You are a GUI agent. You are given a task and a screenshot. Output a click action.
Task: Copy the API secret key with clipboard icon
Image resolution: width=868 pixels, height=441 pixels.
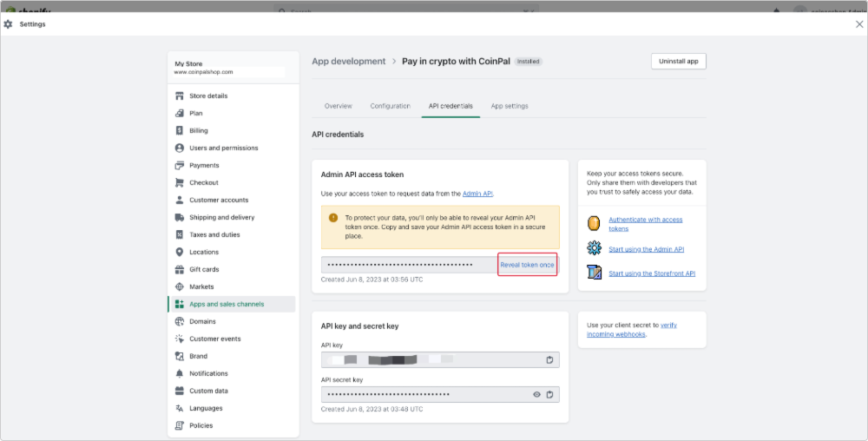point(549,394)
